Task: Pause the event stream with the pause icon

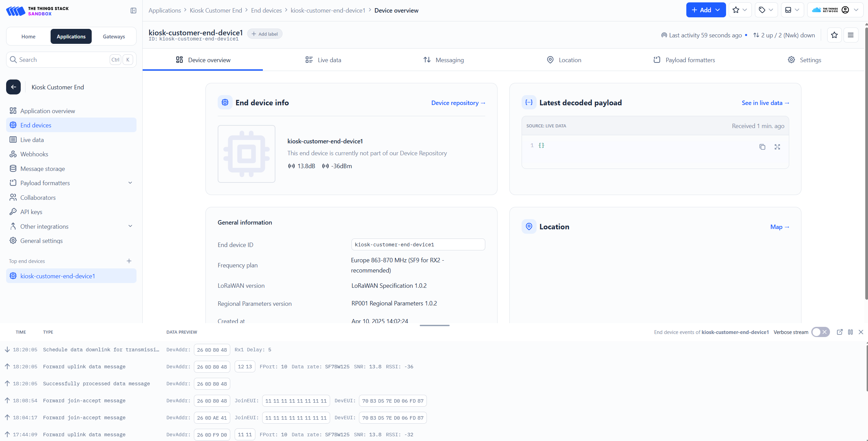Action: (850, 332)
